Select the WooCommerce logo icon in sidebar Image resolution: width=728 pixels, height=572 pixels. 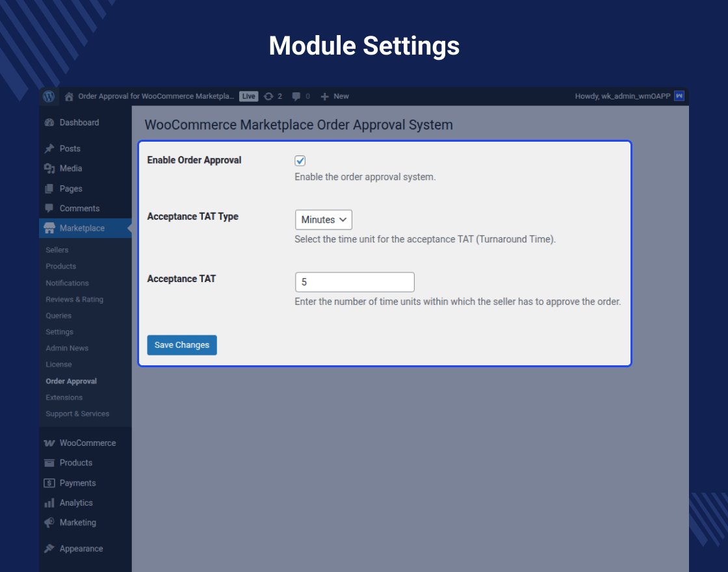50,443
